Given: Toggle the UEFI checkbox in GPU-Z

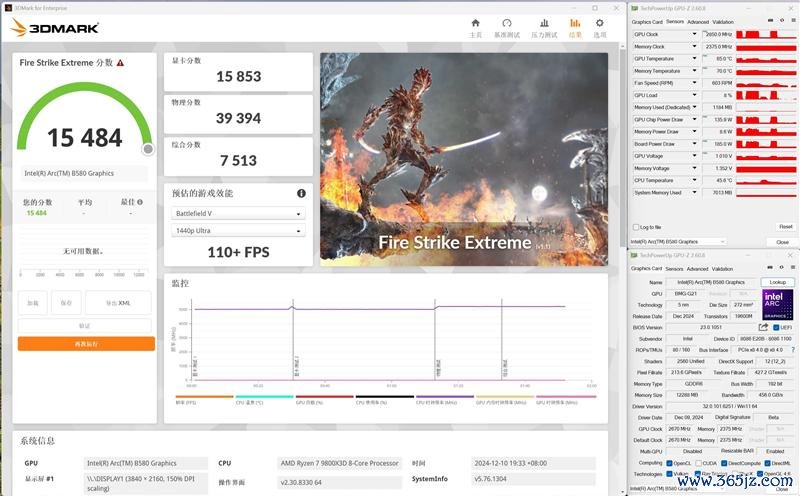Looking at the screenshot, I should (776, 327).
